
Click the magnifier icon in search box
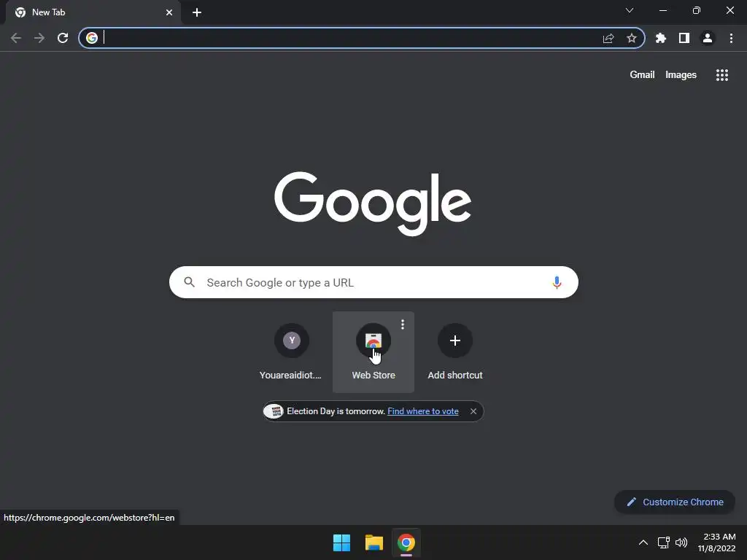(189, 282)
